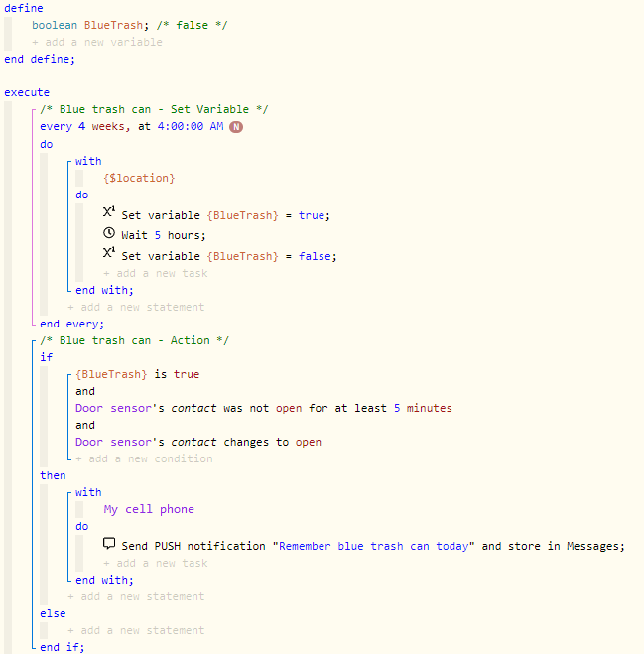
Task: Click 'end every;' line
Action: coord(71,325)
